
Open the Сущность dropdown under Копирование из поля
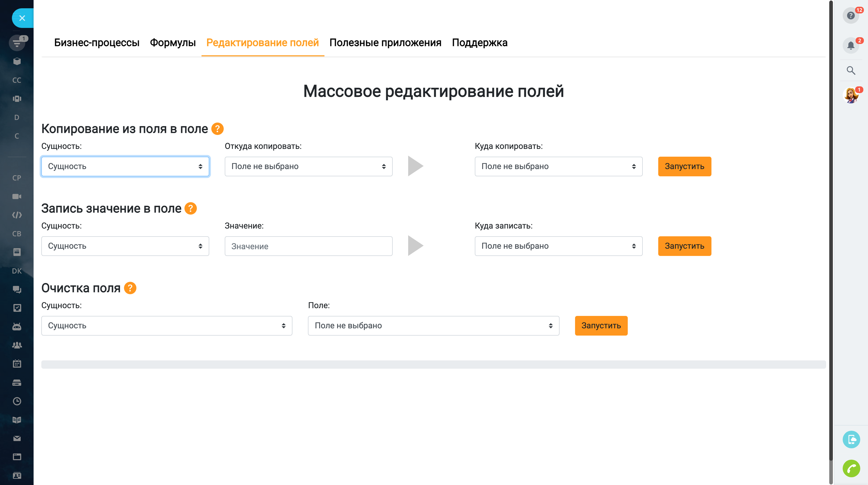point(125,166)
